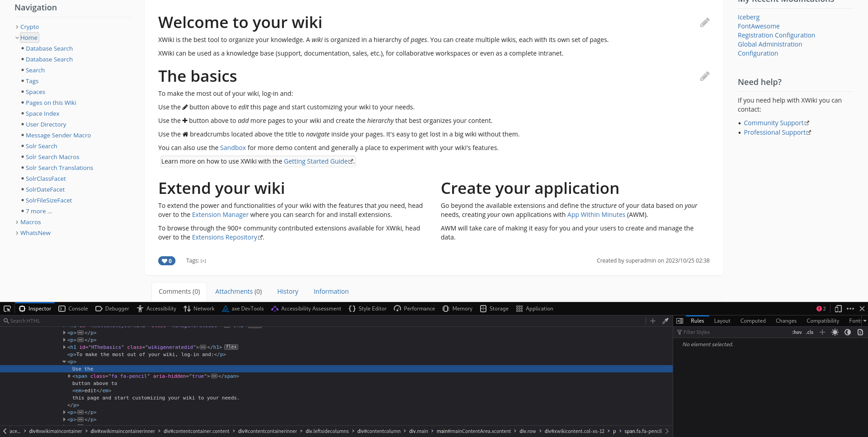The image size is (868, 437).
Task: Select div#contentcolumn breadcrumb
Action: point(379,431)
